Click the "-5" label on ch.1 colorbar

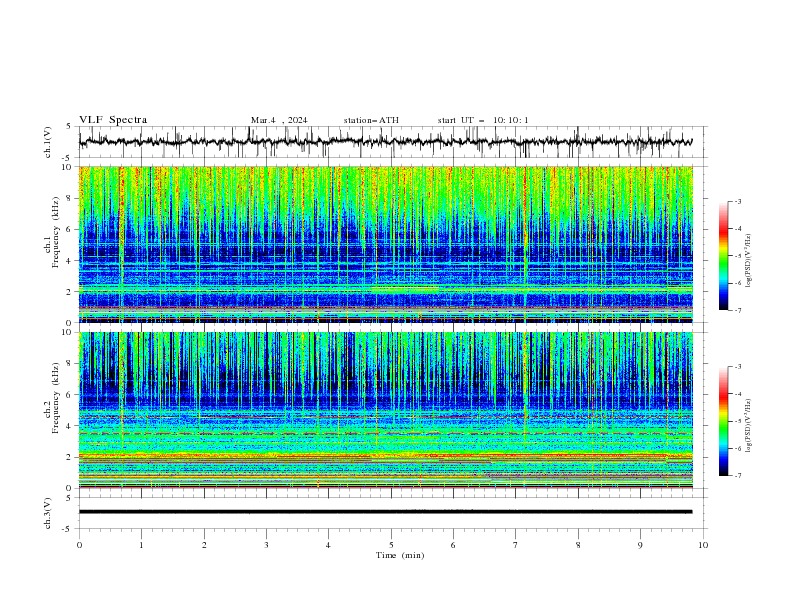(x=737, y=256)
